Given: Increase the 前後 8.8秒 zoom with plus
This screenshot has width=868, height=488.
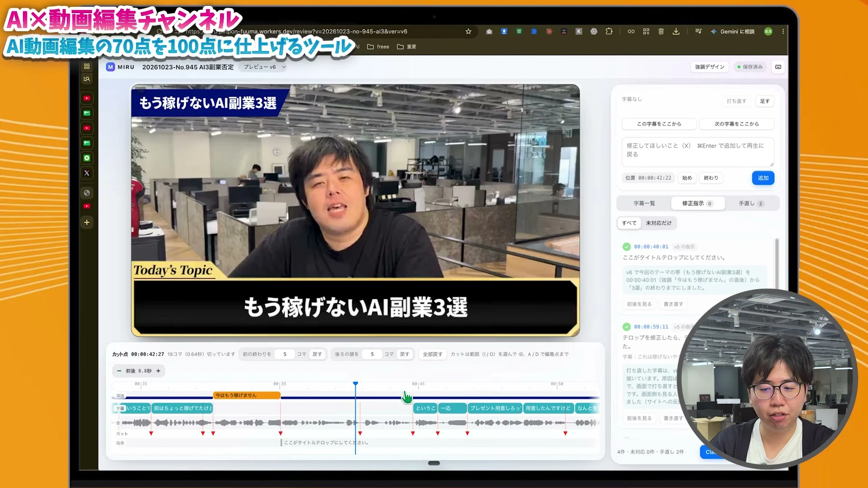Looking at the screenshot, I should (x=158, y=371).
